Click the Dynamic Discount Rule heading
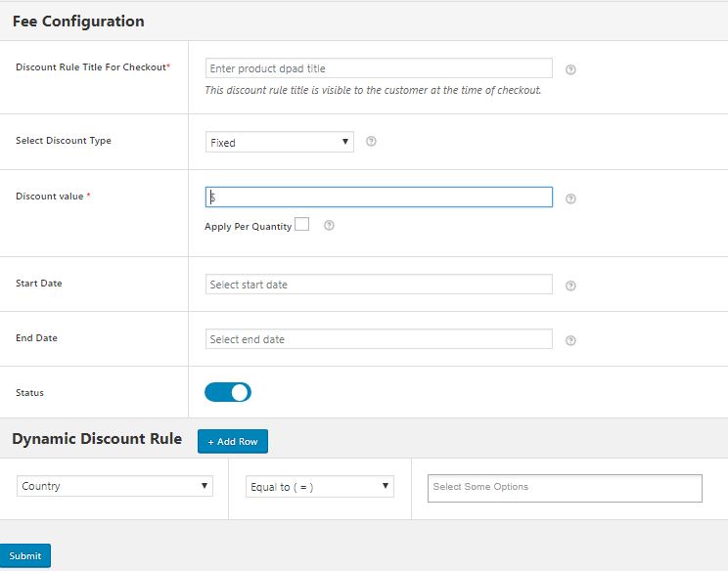Viewport: 728px width, 571px height. 97,439
